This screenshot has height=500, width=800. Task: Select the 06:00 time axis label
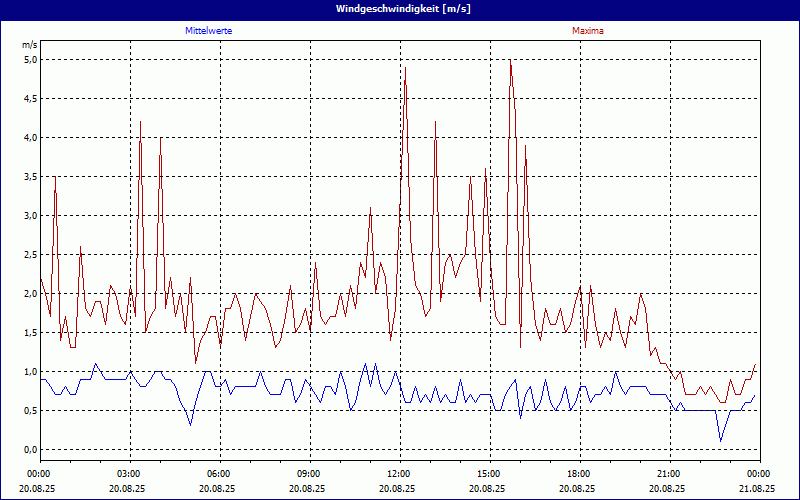(218, 473)
